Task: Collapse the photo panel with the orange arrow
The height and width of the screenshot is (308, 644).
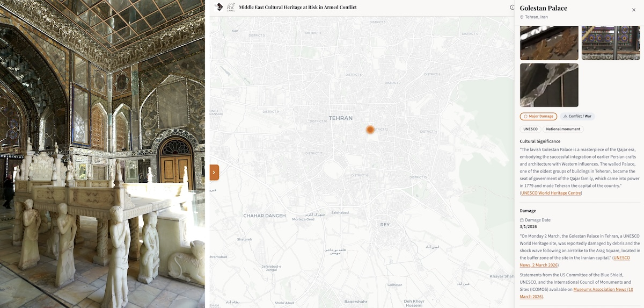Action: 214,172
